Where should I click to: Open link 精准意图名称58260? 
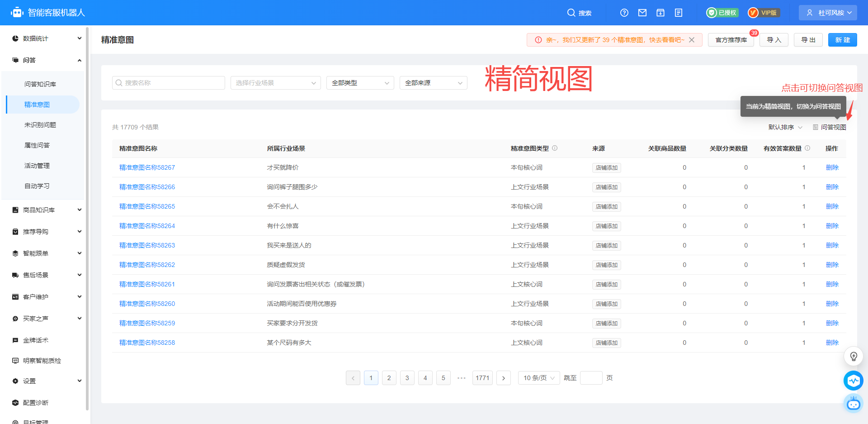click(x=147, y=304)
